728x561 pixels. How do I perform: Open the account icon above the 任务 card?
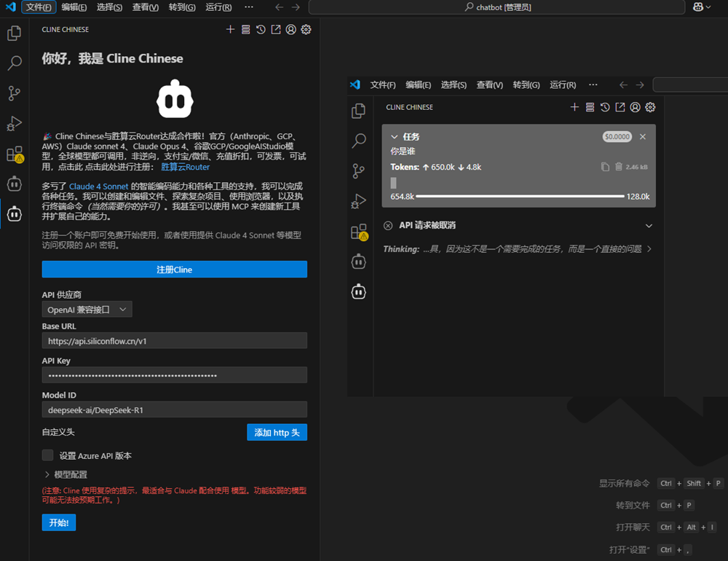(635, 107)
